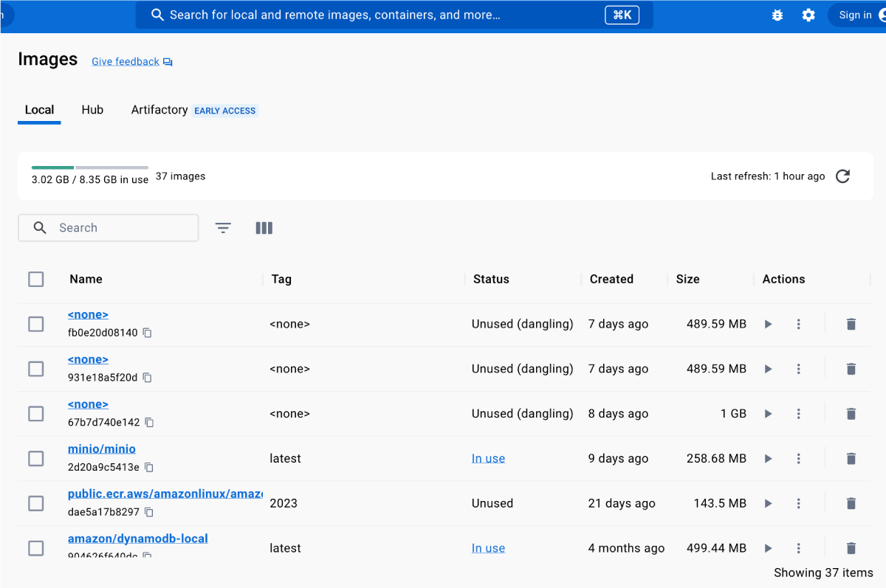The width and height of the screenshot is (886, 588).
Task: Tick the checkbox for image 931e18a5f20d
Action: point(35,369)
